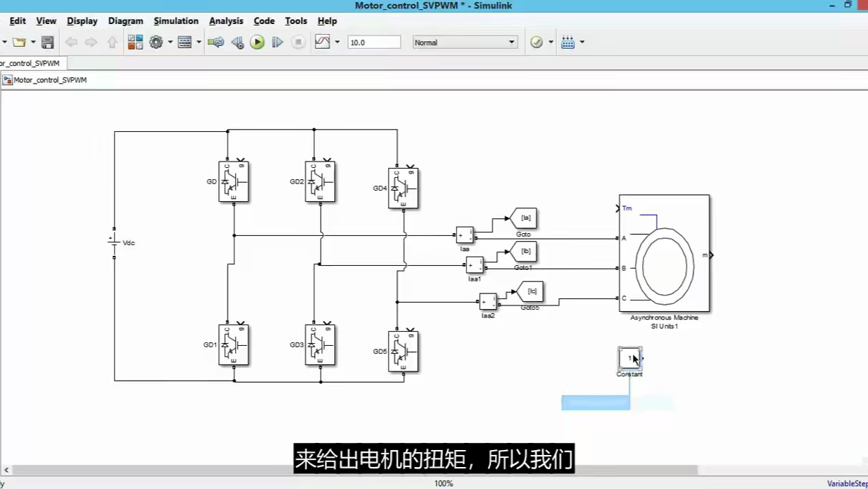Click VariableStep in the status bar

[847, 484]
